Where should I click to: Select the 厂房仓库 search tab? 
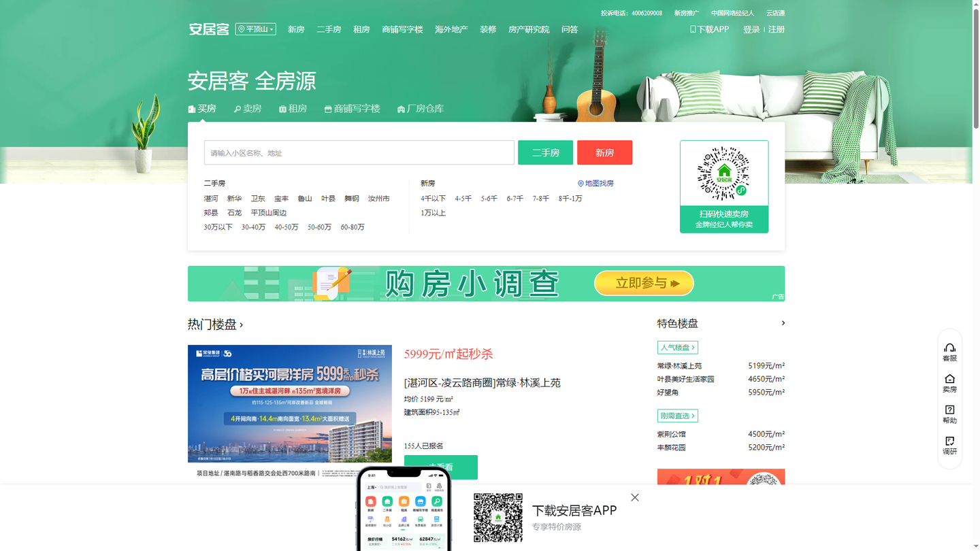(x=420, y=109)
